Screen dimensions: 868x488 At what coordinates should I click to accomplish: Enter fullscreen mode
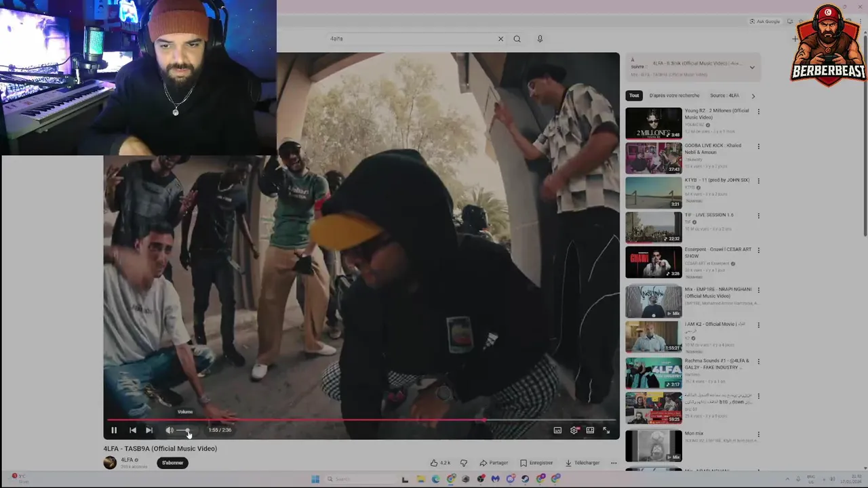click(606, 430)
